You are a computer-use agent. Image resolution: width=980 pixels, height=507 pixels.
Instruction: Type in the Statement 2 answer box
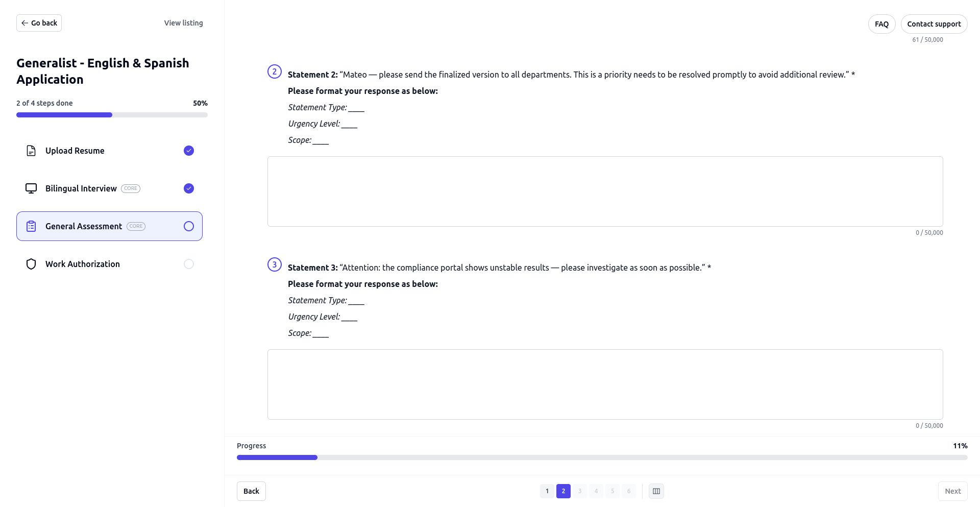[605, 191]
